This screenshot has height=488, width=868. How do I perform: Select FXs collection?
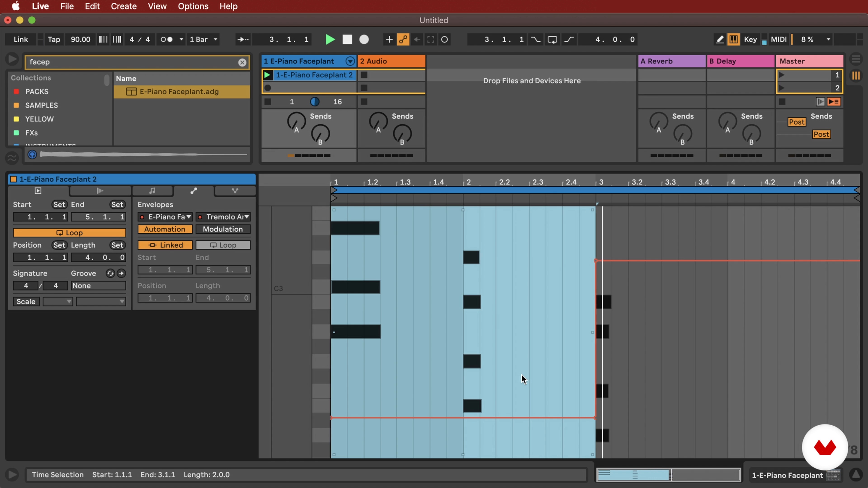[x=31, y=133]
